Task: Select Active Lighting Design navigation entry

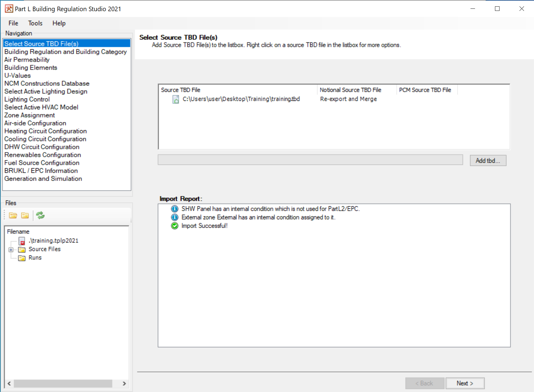Action: [x=46, y=91]
